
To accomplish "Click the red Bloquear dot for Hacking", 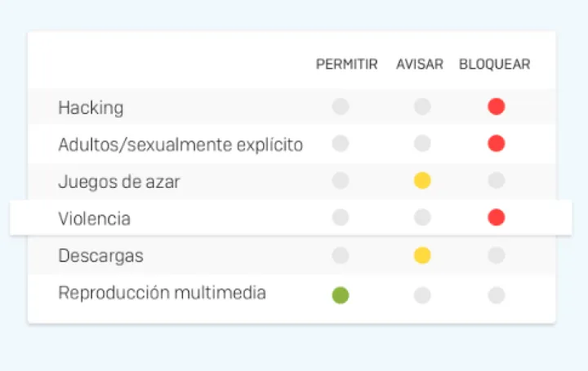I will coord(496,106).
